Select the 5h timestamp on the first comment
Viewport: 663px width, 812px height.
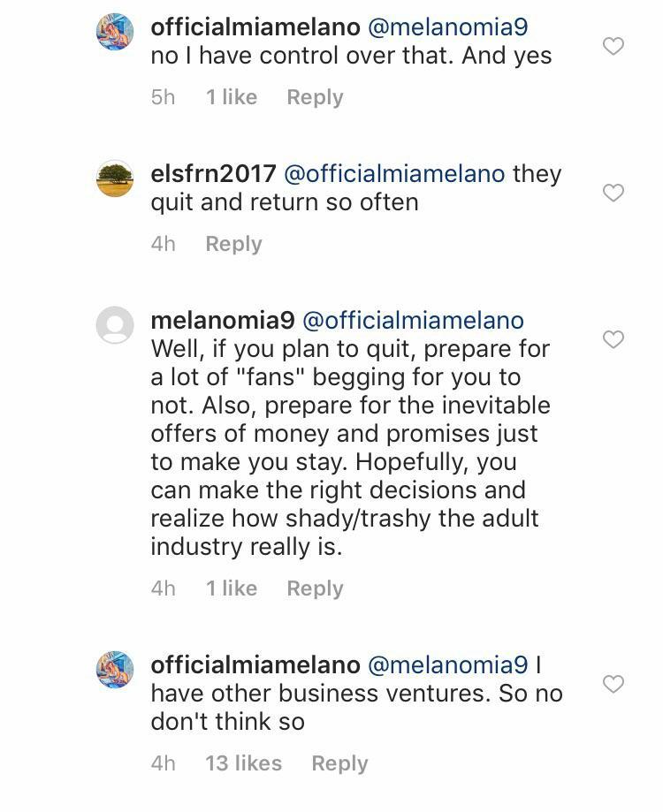tap(164, 97)
